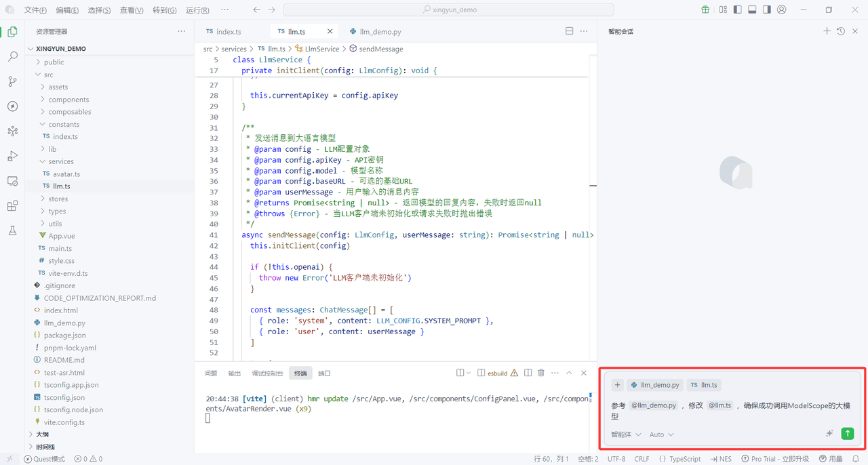Image resolution: width=868 pixels, height=465 pixels.
Task: Kill terminal with trash icon
Action: click(x=541, y=373)
